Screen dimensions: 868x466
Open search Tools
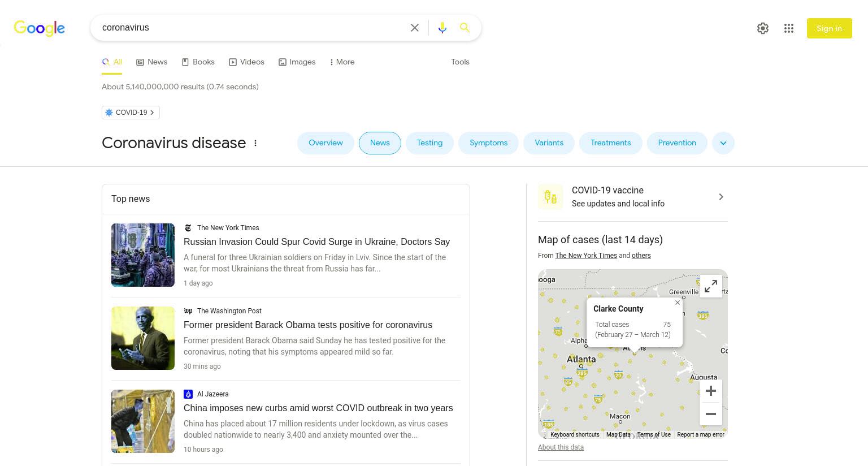click(460, 62)
